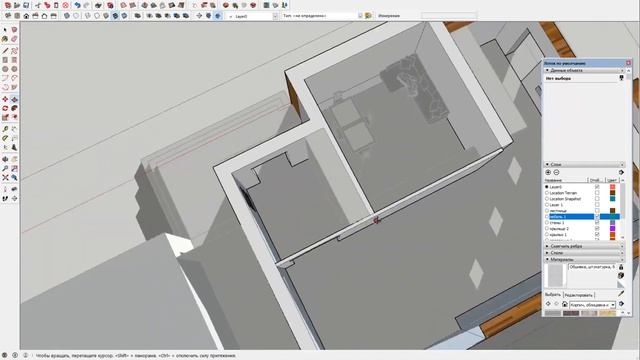Sort layers by Название column header

(x=566, y=180)
